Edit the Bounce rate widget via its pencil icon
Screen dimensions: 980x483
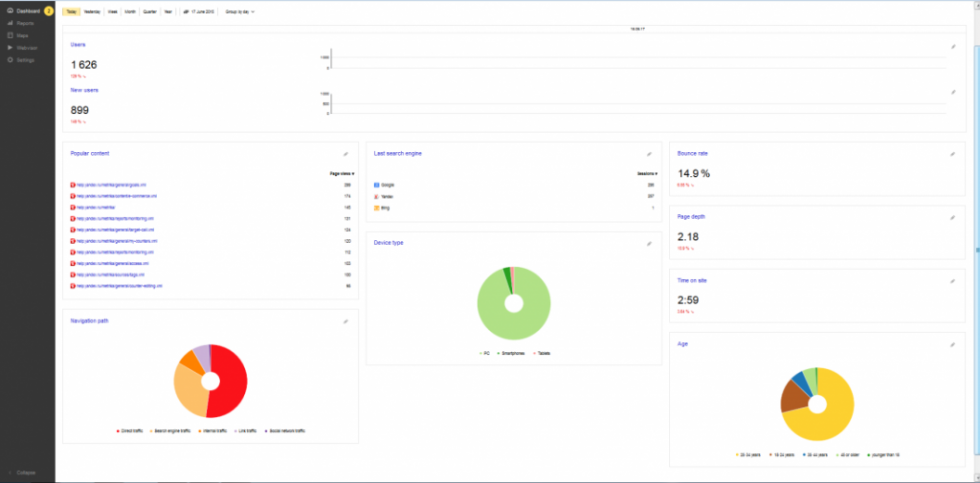click(952, 154)
